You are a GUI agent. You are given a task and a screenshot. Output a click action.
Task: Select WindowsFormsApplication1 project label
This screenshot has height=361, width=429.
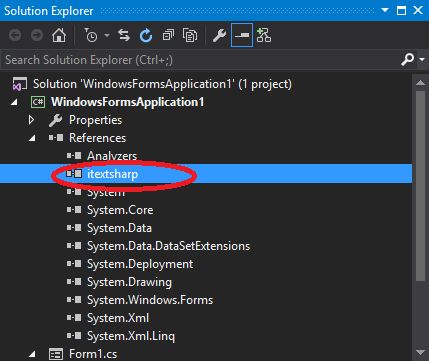pyautogui.click(x=128, y=102)
